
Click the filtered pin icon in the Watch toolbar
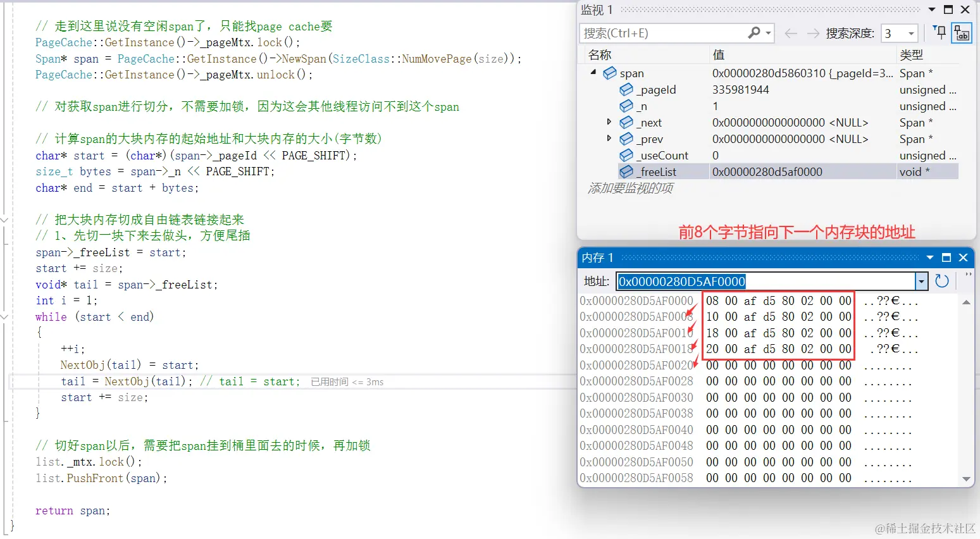pyautogui.click(x=940, y=33)
